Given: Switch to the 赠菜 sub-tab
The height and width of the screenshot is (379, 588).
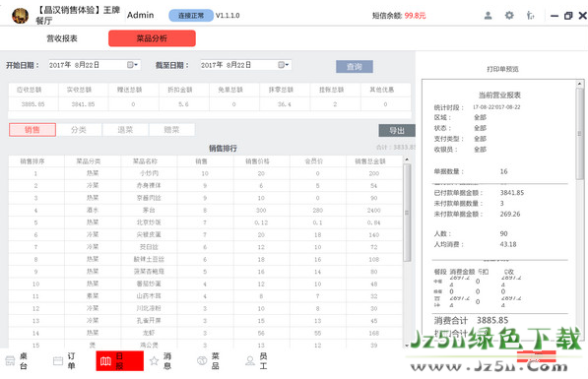Looking at the screenshot, I should tap(171, 130).
